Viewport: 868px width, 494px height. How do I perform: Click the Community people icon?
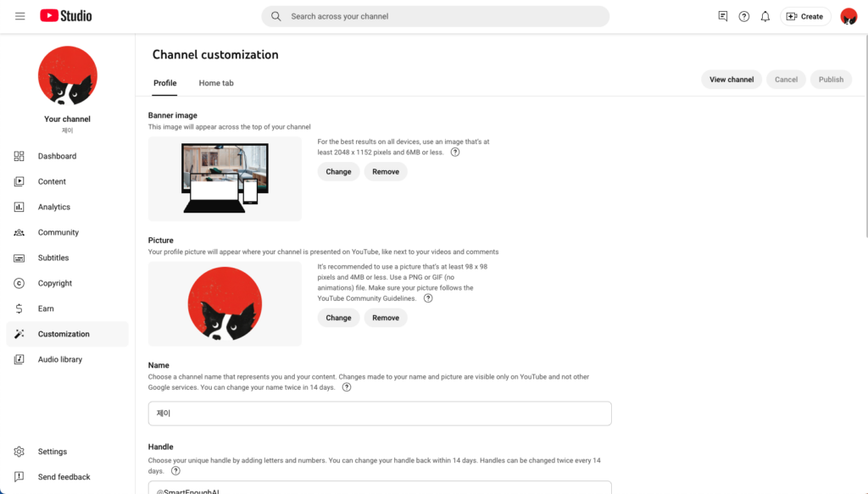(x=19, y=232)
